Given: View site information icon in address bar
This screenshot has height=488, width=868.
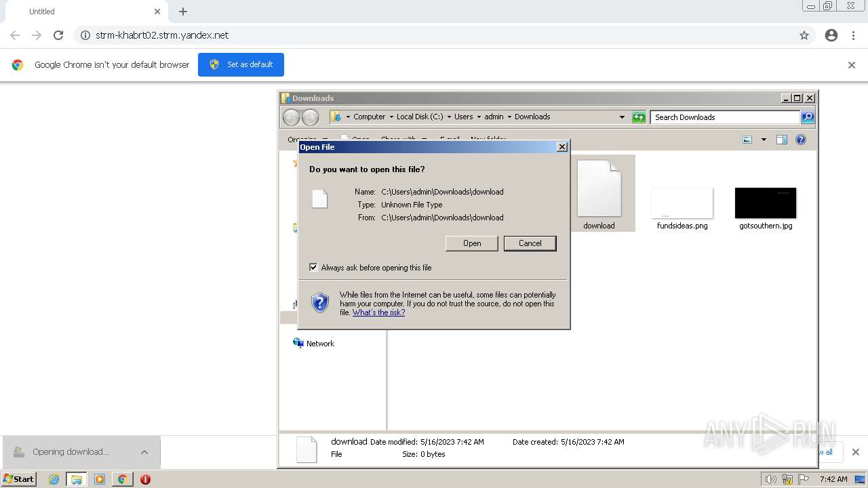Looking at the screenshot, I should [x=85, y=35].
